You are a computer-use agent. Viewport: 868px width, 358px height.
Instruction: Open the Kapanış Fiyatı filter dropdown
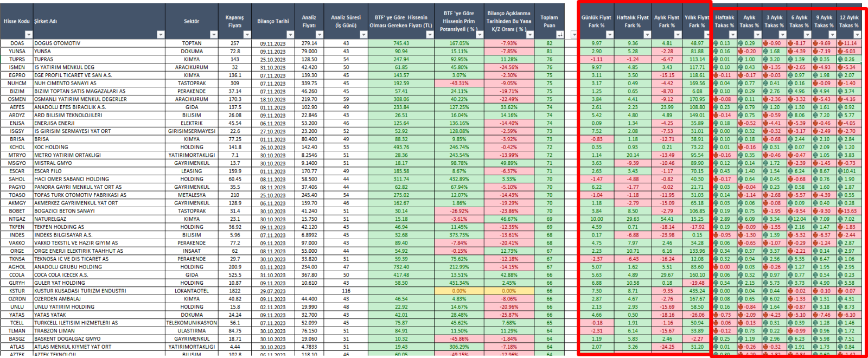(x=247, y=35)
